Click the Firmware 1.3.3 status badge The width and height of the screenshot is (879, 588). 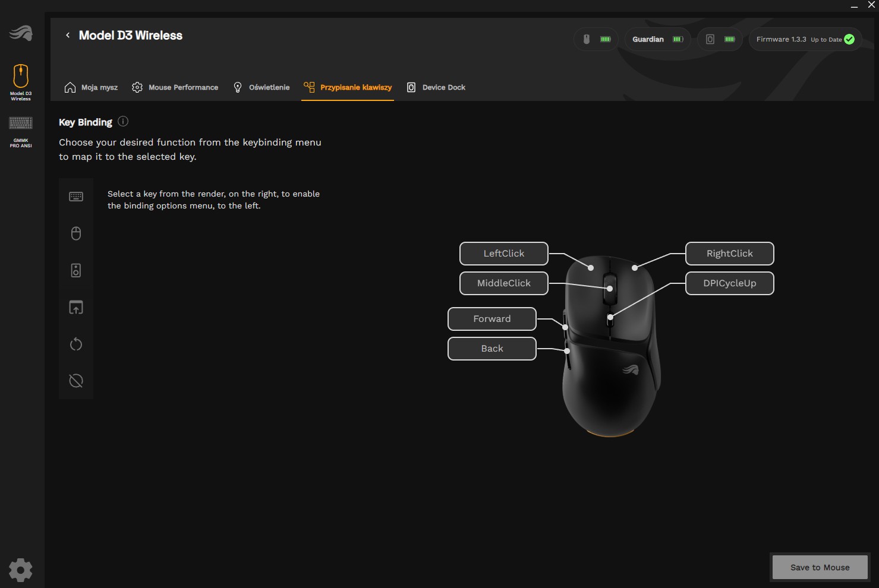coord(805,39)
